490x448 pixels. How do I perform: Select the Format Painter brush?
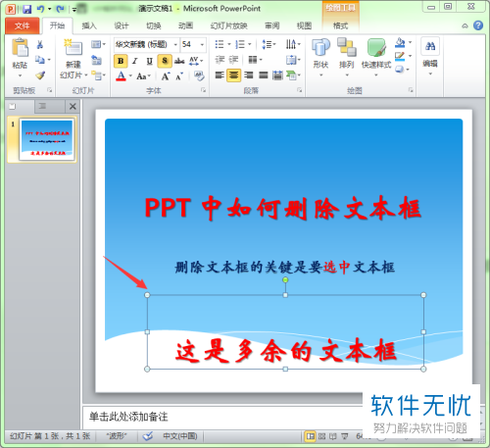tap(40, 75)
